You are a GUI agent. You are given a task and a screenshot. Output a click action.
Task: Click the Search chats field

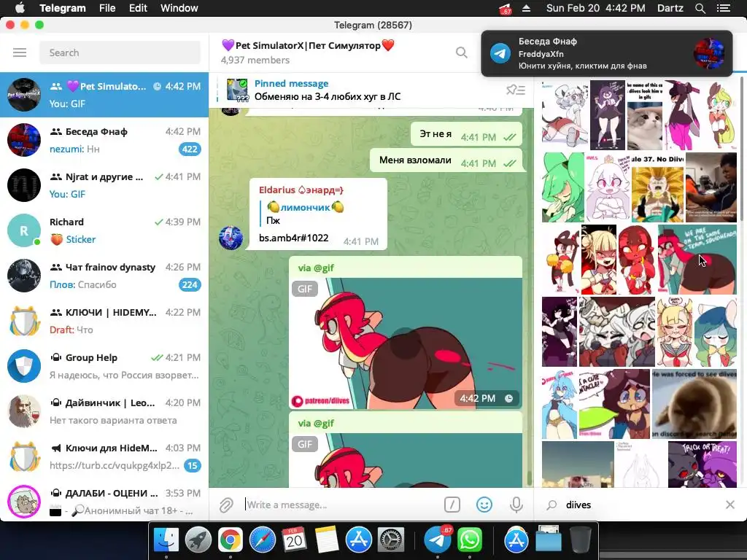(120, 52)
